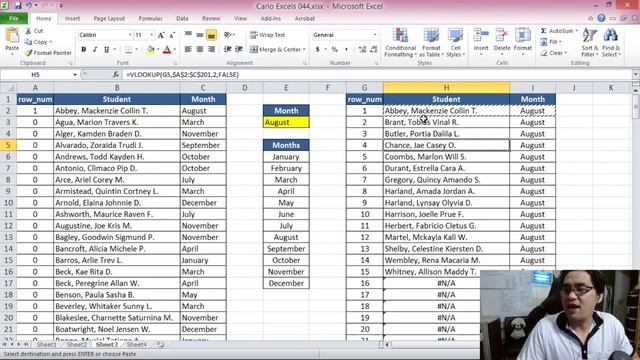Click the formula bar VLOOKUP formula
The height and width of the screenshot is (360, 640).
coord(182,75)
